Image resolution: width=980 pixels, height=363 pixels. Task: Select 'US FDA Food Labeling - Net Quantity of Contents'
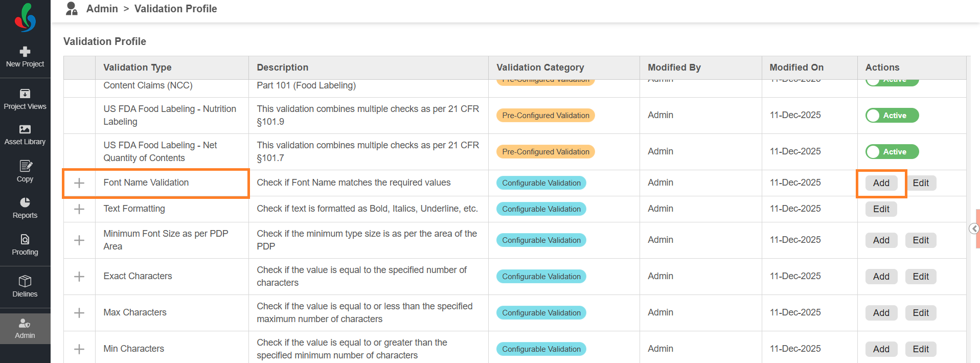160,152
